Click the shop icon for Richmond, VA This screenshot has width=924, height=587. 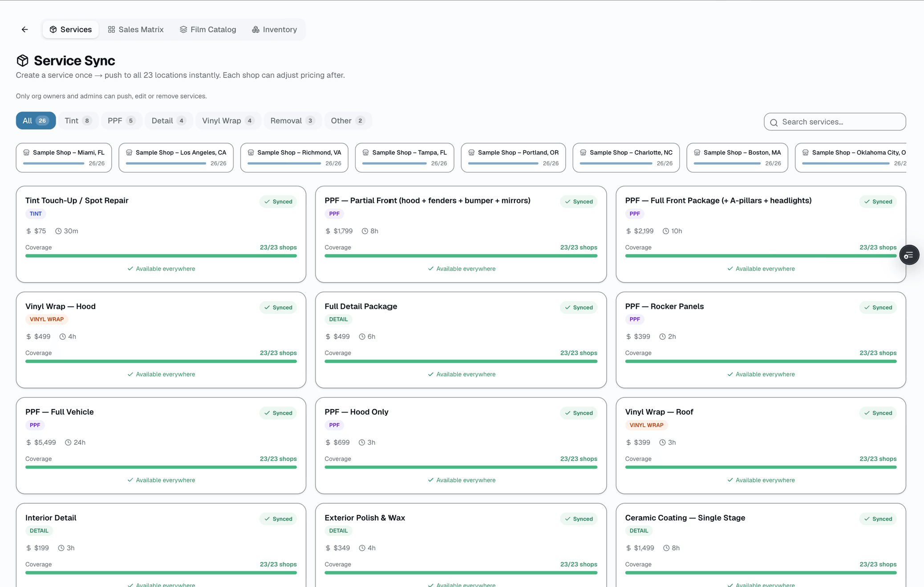point(251,153)
